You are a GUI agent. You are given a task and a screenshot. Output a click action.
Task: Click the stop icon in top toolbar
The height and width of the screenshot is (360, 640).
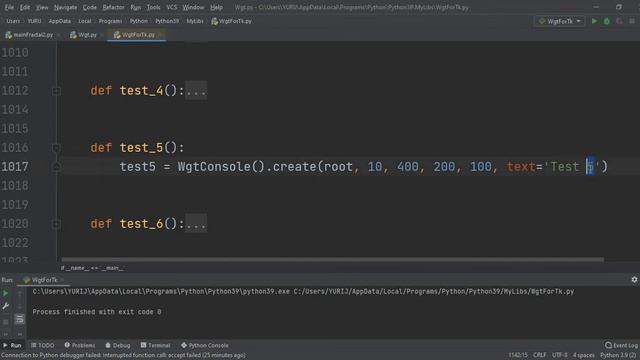(x=632, y=21)
